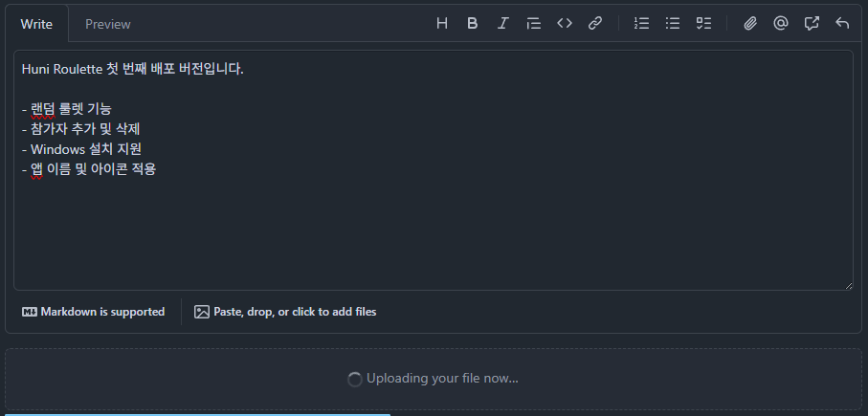This screenshot has width=868, height=416.
Task: Click the line '- 앱 이름 및 아이콘 적용'
Action: pyautogui.click(x=89, y=169)
